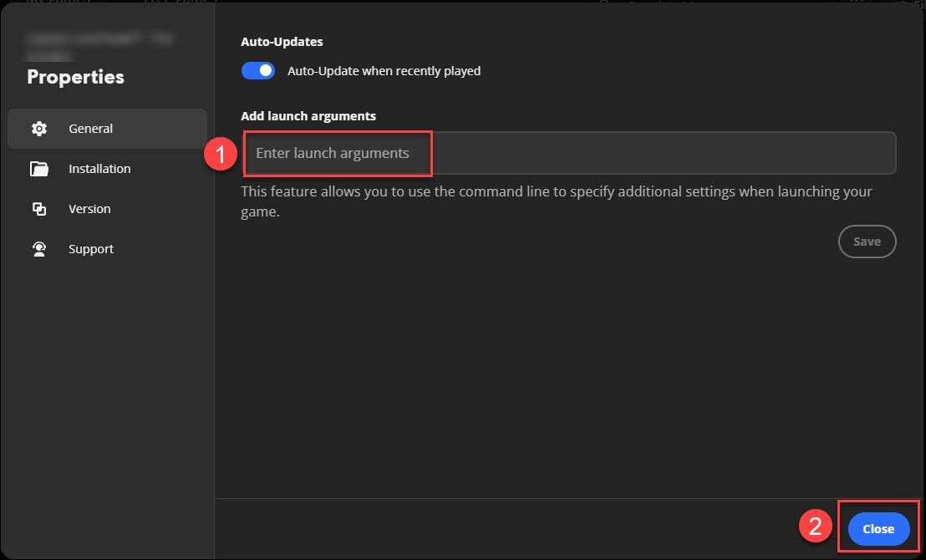The image size is (926, 560).
Task: Click the overlapping squares Version icon
Action: pos(38,209)
